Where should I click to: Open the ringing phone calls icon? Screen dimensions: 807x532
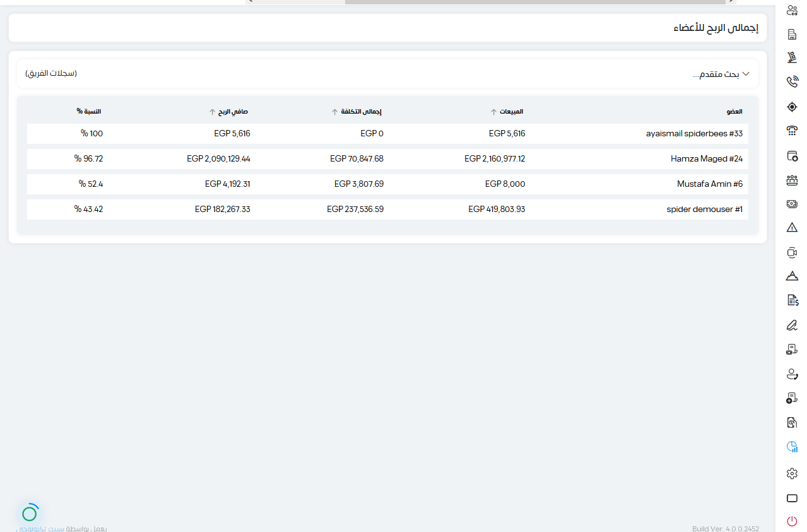[792, 82]
